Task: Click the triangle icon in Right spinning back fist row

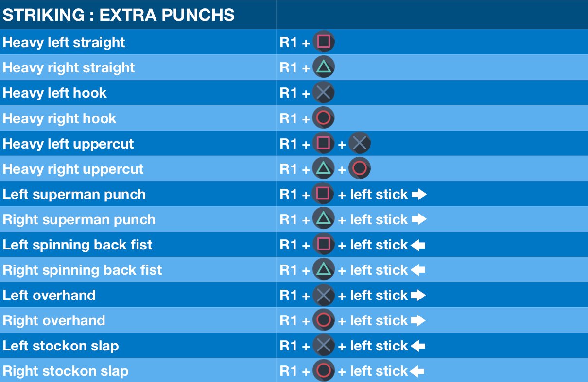Action: point(324,269)
